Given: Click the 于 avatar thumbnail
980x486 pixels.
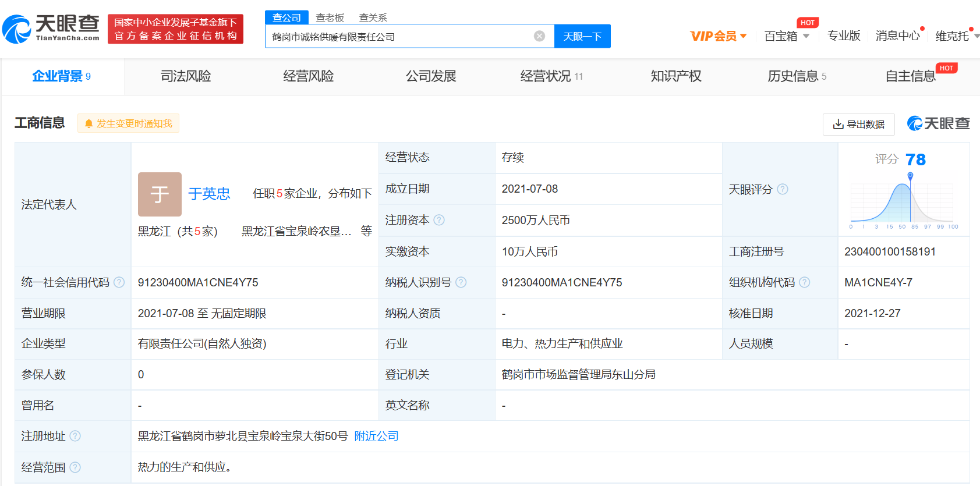Looking at the screenshot, I should tap(160, 194).
